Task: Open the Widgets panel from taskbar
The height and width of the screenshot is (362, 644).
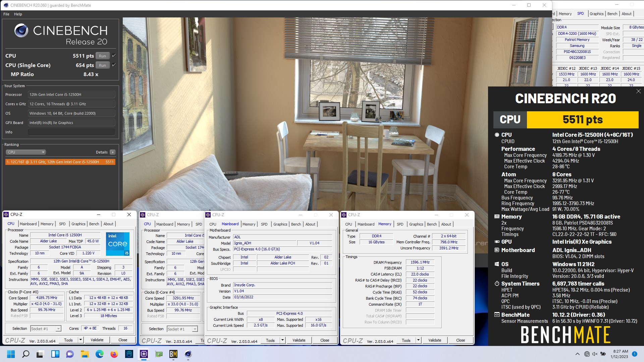Action: click(x=55, y=354)
